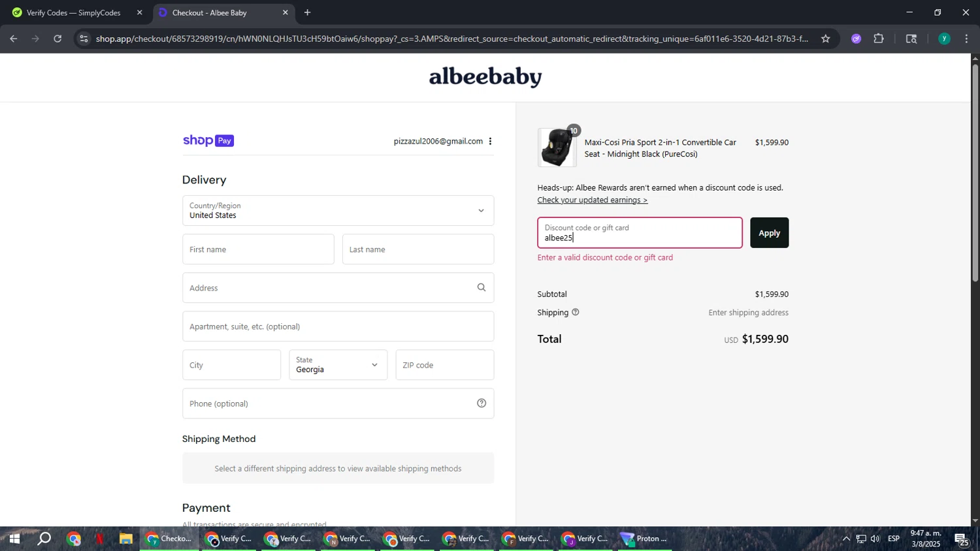Focus the Last name field

coord(418,249)
